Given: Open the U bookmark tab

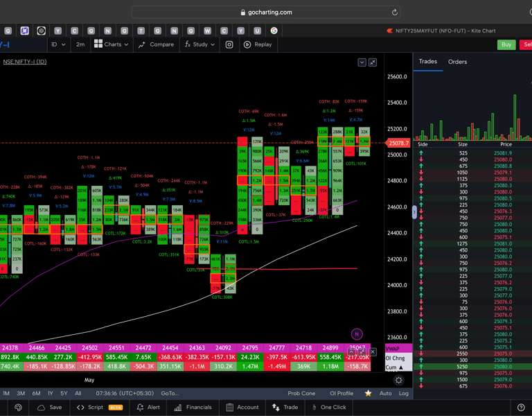Looking at the screenshot, I should pos(257,31).
